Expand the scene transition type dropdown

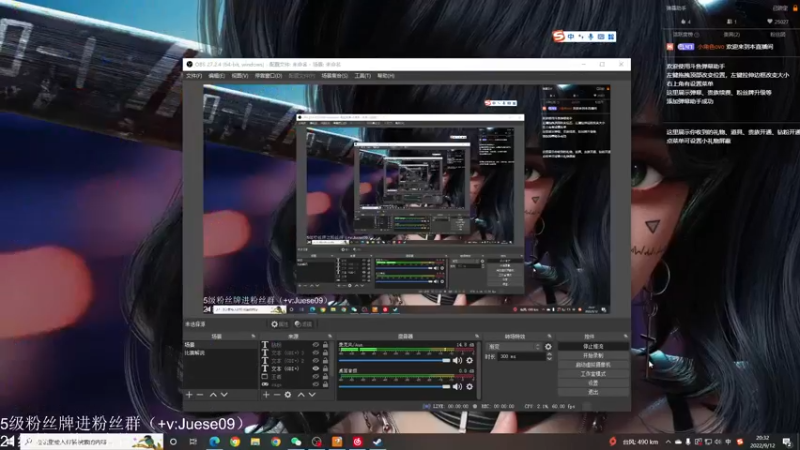pyautogui.click(x=513, y=346)
